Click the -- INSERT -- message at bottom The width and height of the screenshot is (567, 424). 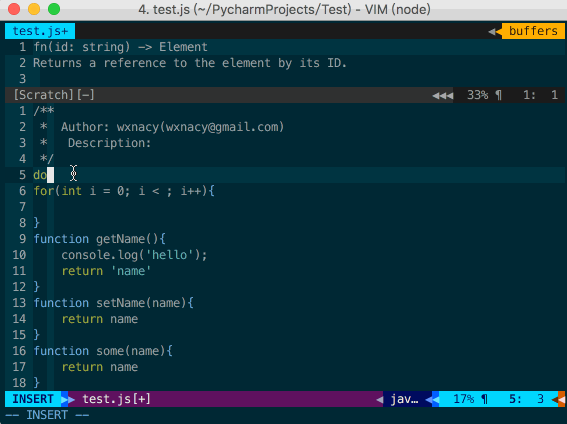[x=47, y=415]
